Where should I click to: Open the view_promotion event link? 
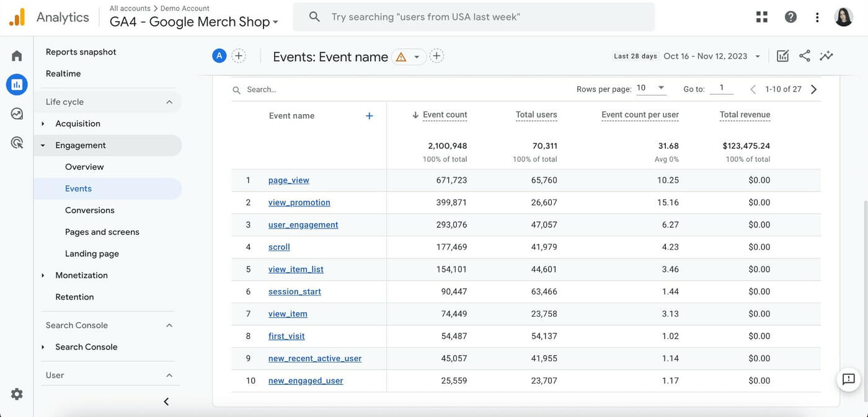[x=299, y=203]
